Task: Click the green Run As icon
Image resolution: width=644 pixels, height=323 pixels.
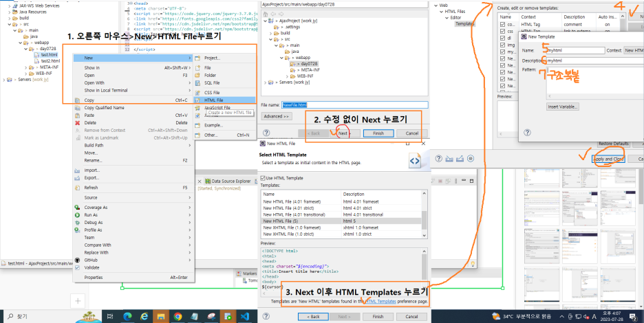Action: [77, 215]
